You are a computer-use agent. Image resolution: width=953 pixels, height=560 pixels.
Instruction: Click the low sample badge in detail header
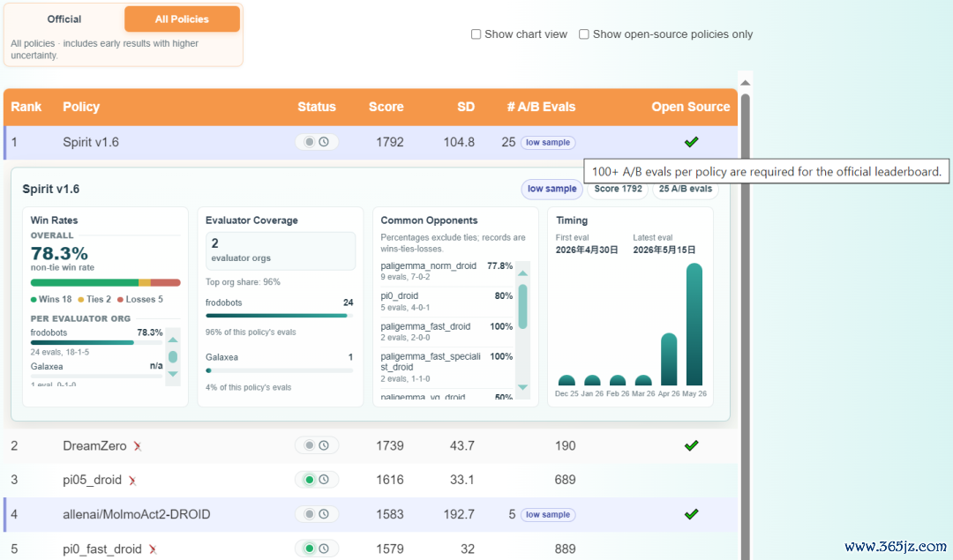click(552, 189)
